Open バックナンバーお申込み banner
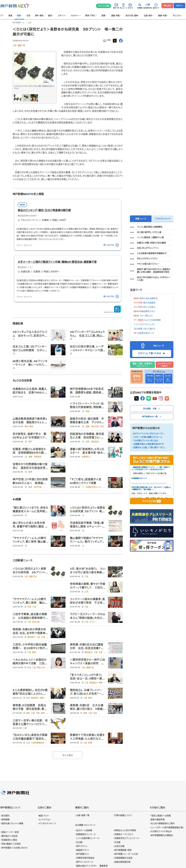 click(x=165, y=365)
